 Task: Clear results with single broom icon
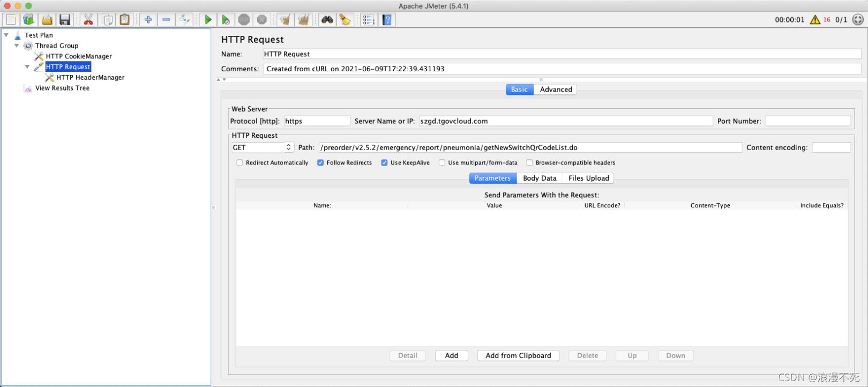(285, 20)
